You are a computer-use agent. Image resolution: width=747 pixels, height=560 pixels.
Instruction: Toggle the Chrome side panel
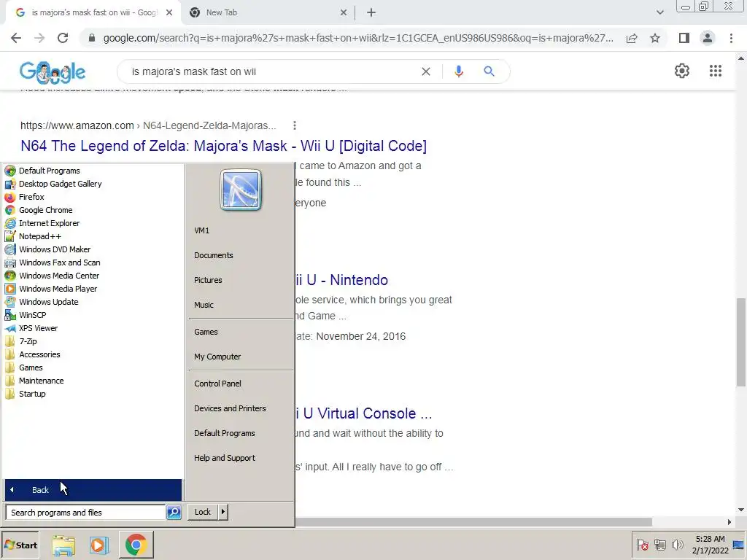(684, 38)
